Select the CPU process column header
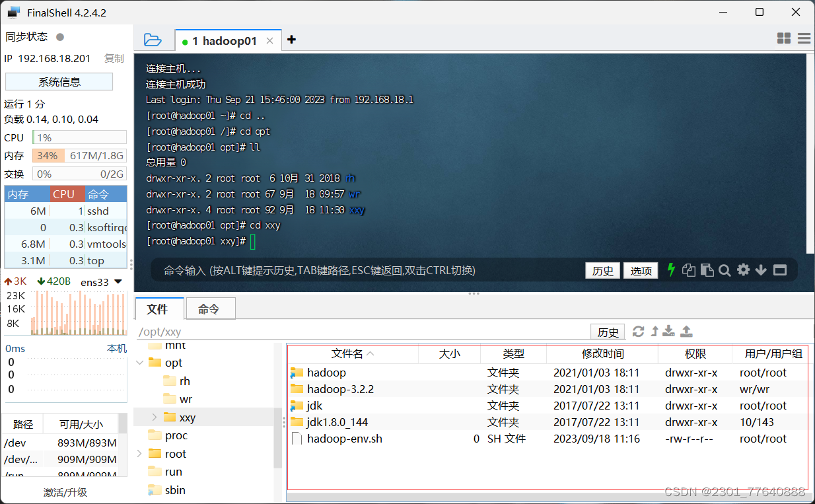This screenshot has height=504, width=815. [67, 194]
